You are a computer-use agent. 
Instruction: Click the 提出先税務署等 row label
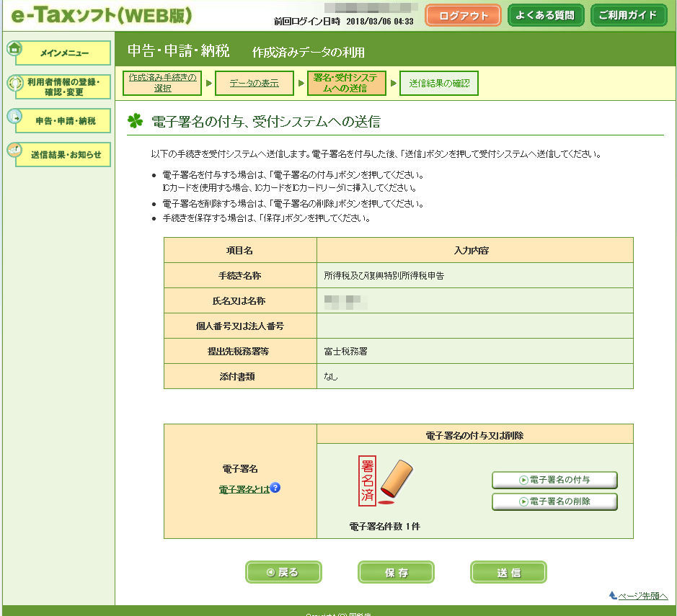[x=240, y=351]
